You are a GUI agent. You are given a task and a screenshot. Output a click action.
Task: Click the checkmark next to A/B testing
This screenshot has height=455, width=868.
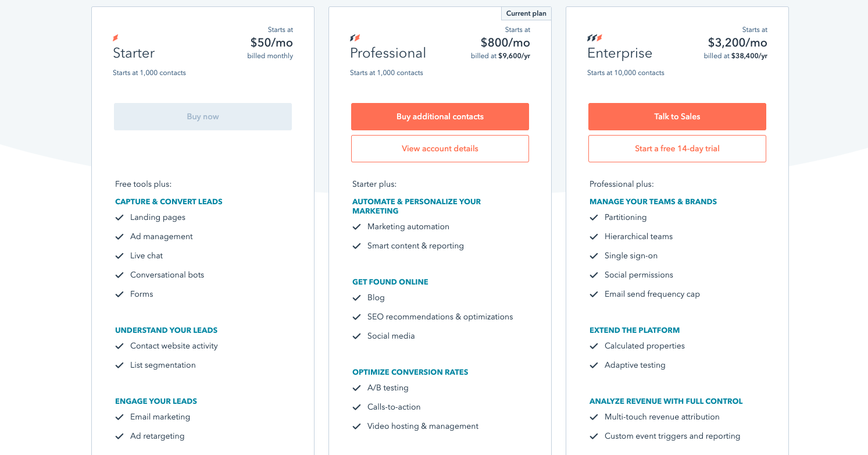[356, 388]
